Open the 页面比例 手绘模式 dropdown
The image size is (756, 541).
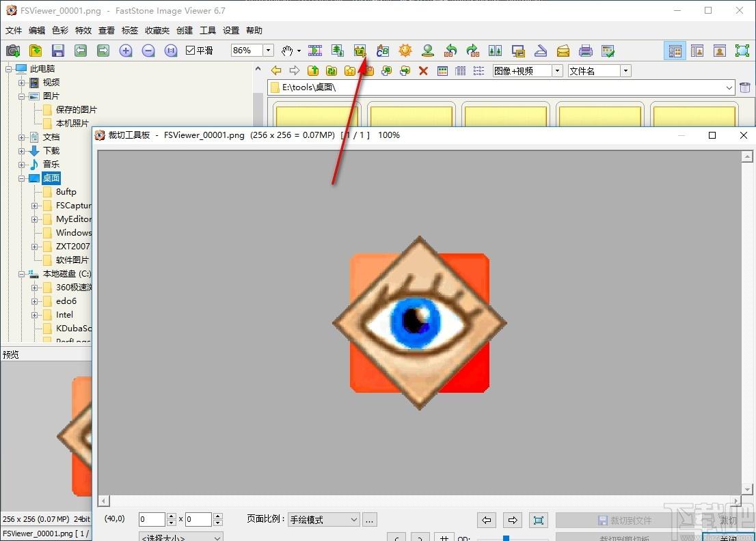click(x=323, y=519)
